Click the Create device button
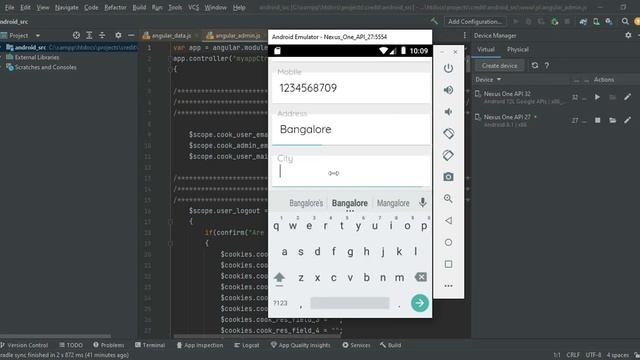640x360 pixels. tap(499, 66)
